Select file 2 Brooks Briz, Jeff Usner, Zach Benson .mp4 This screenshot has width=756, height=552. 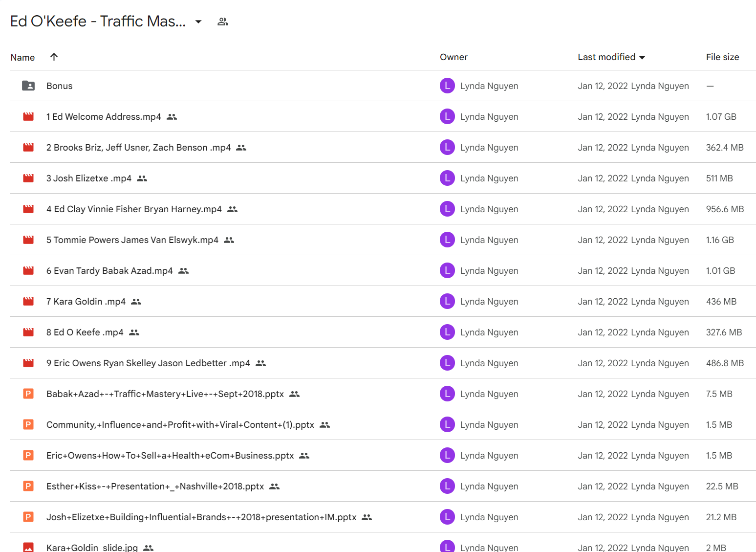pos(138,147)
